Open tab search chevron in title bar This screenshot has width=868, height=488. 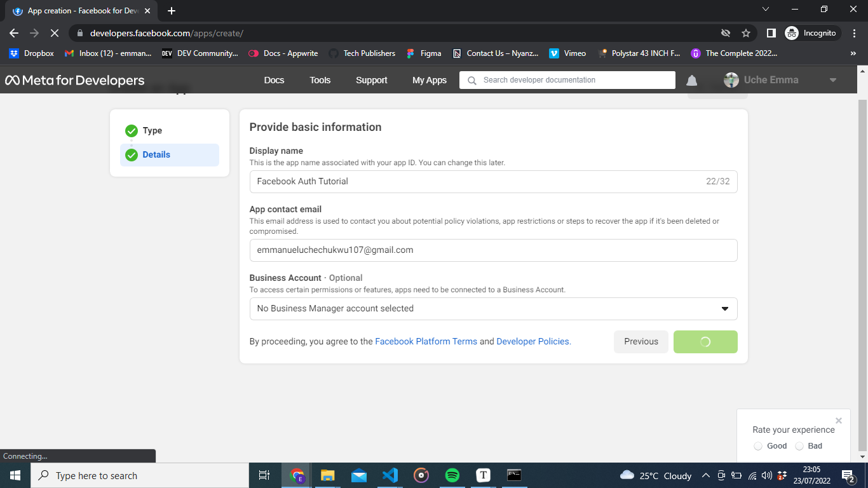766,10
